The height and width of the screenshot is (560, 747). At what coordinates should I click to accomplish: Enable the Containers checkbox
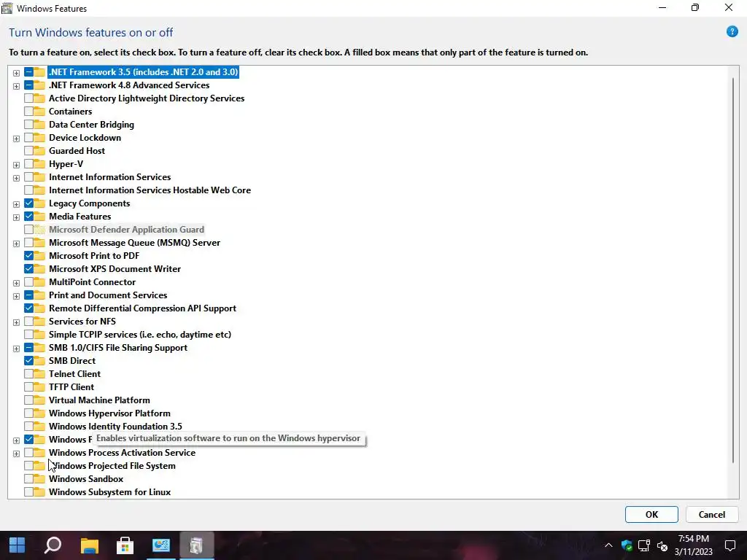click(28, 112)
